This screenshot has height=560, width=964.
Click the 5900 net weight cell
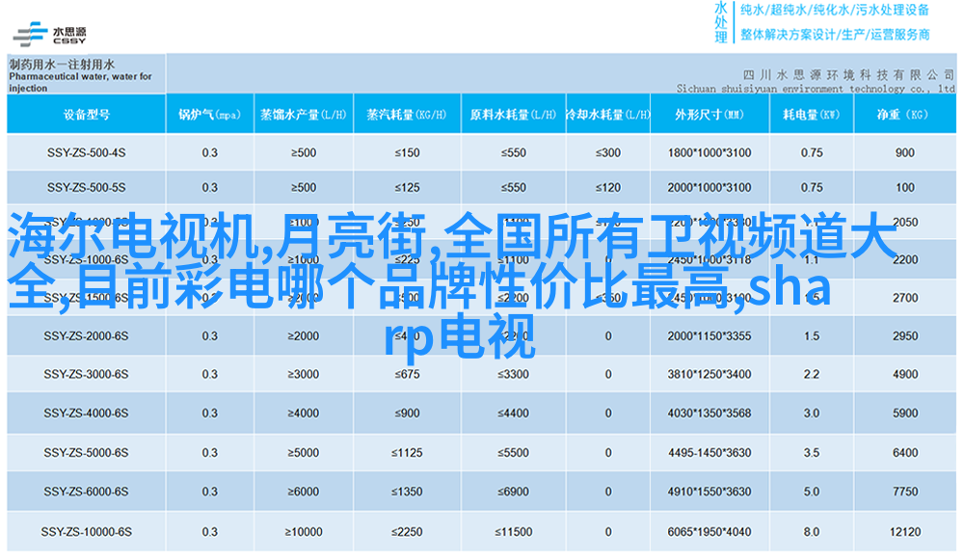click(905, 413)
